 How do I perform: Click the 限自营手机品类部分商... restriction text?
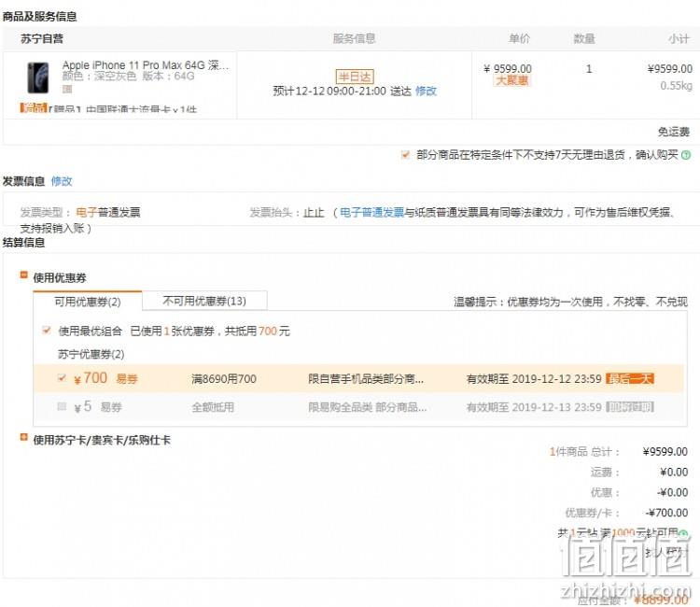tap(366, 379)
